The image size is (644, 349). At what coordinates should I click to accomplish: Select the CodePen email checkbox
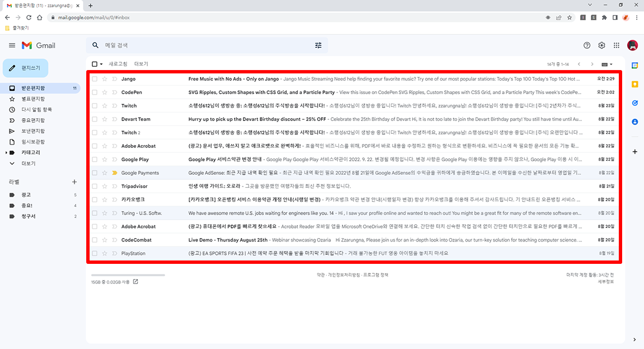tap(95, 92)
